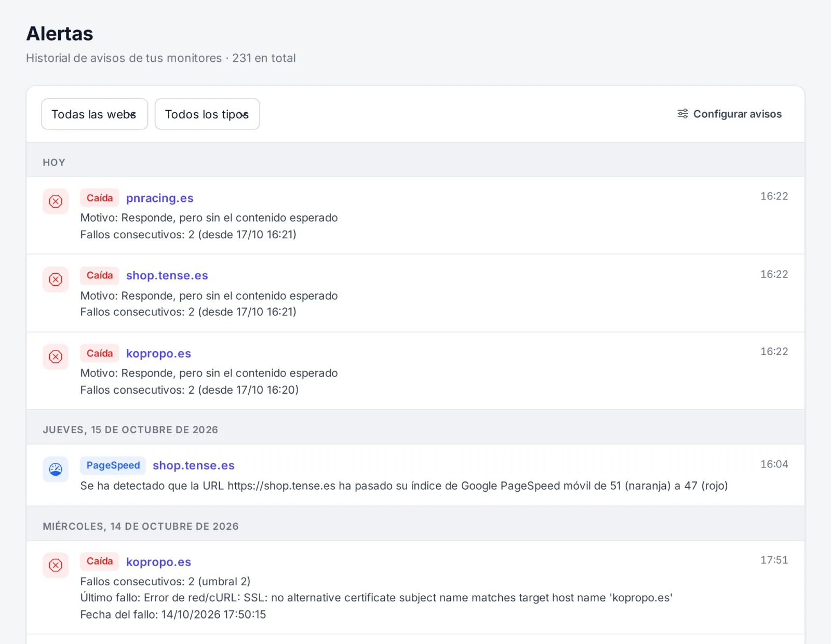Click the Motivo line under today's kopropo.es
The width and height of the screenshot is (831, 644).
(x=209, y=373)
